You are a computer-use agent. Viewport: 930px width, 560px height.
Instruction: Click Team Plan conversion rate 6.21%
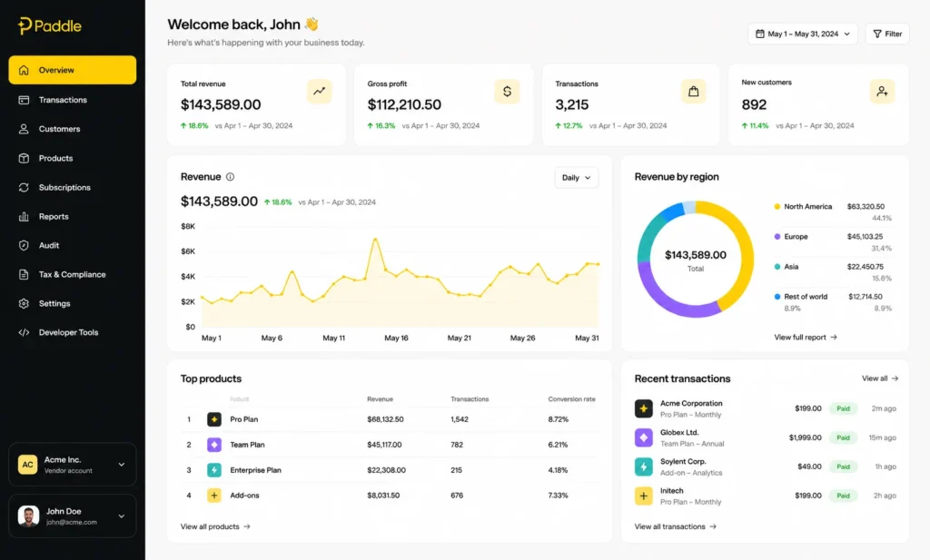[559, 445]
